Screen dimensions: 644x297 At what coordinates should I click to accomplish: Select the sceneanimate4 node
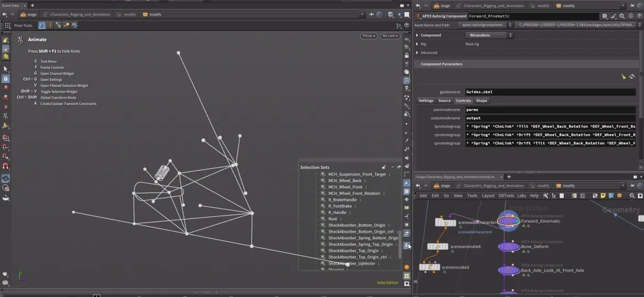pyautogui.click(x=438, y=246)
